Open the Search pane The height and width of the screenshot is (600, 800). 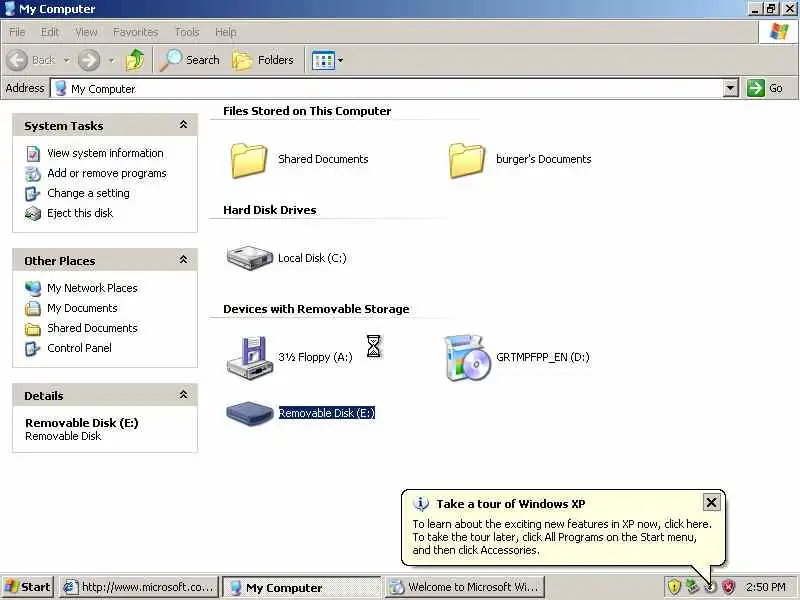[189, 60]
